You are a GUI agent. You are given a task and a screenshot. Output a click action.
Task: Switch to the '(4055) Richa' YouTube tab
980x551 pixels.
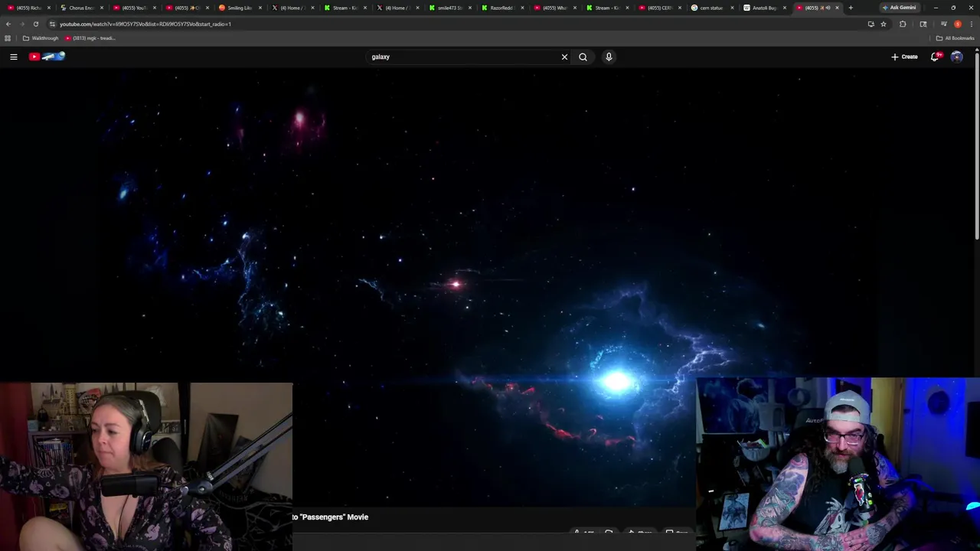click(29, 8)
